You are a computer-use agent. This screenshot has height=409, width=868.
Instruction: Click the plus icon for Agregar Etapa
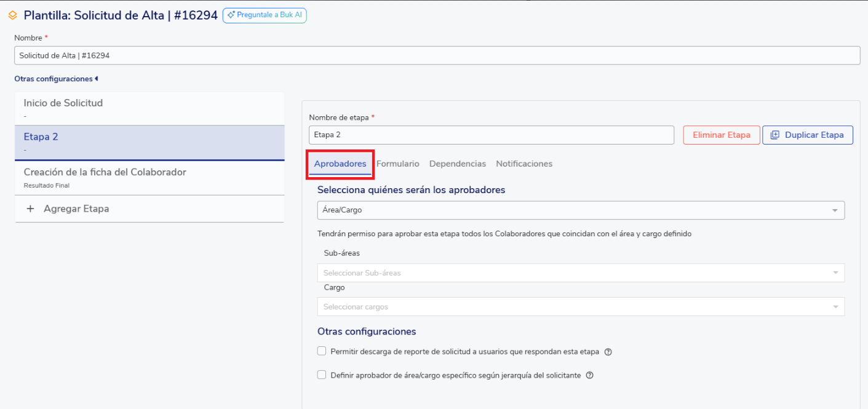30,209
